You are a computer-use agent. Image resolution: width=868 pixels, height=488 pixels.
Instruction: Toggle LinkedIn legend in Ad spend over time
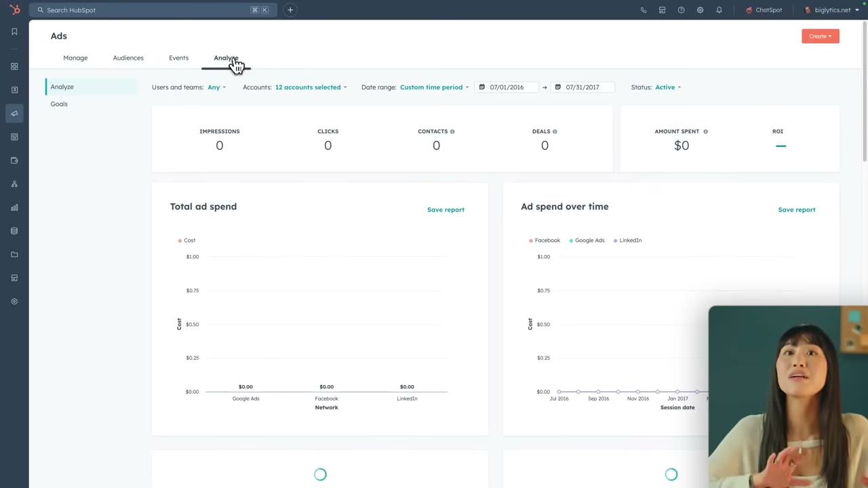(627, 240)
